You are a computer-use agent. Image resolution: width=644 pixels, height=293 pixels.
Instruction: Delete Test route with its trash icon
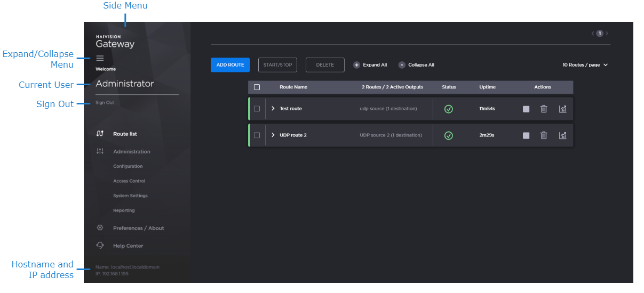click(544, 109)
